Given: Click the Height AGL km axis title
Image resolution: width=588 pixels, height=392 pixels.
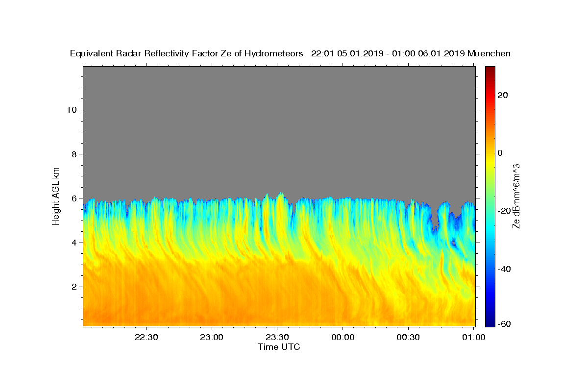Looking at the screenshot, I should tap(56, 196).
